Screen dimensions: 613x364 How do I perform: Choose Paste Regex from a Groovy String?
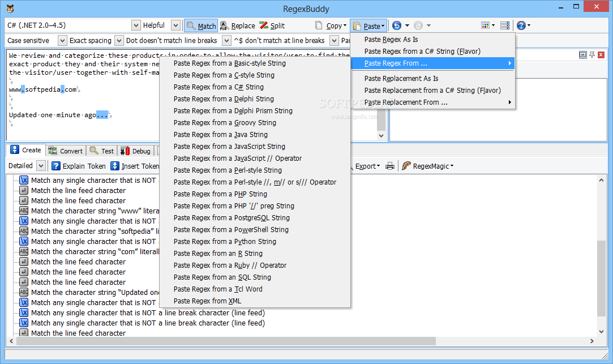[255, 123]
